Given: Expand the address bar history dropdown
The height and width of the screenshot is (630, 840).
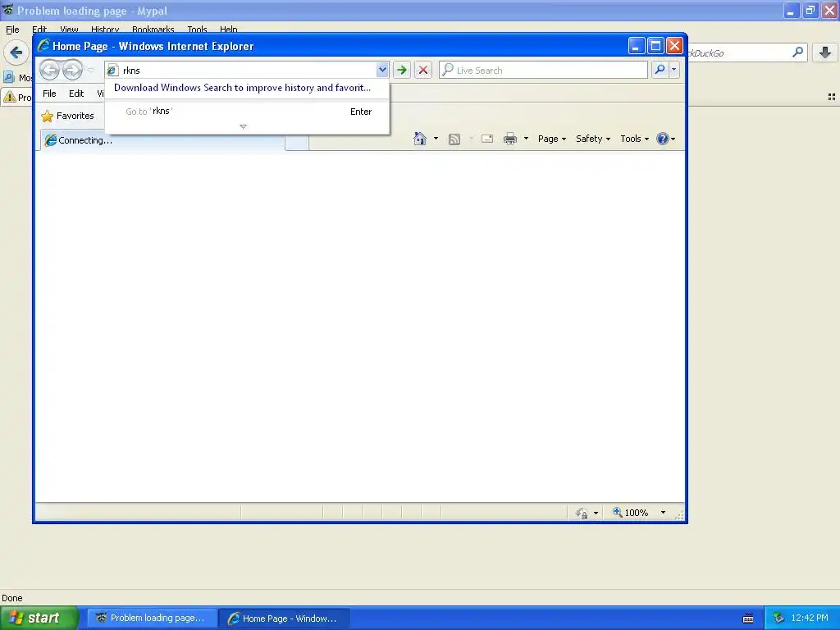Looking at the screenshot, I should (x=382, y=70).
